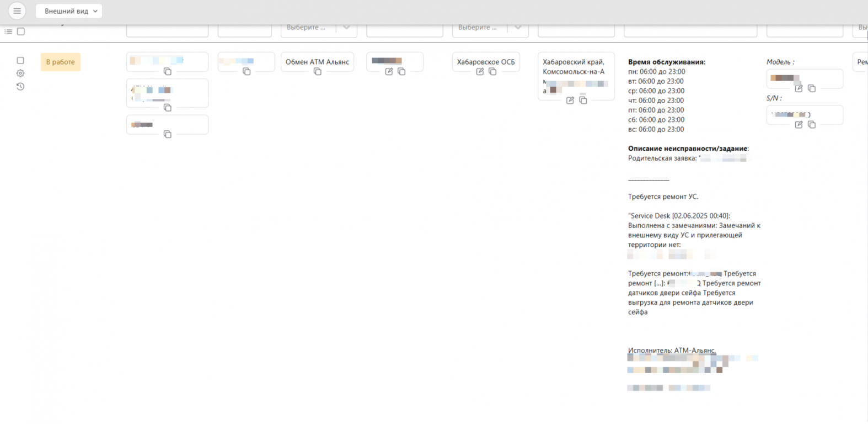This screenshot has width=868, height=424.
Task: Expand the first Выберите filter dropdown
Action: point(346,28)
